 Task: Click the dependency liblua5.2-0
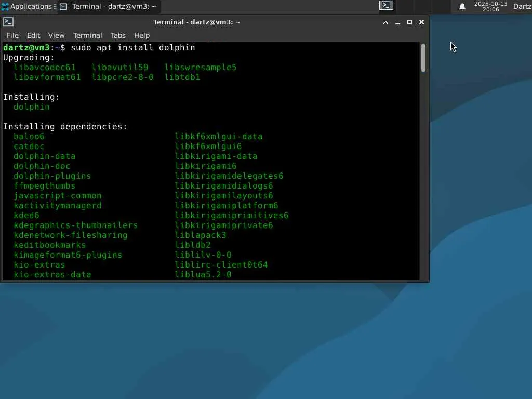[203, 274]
